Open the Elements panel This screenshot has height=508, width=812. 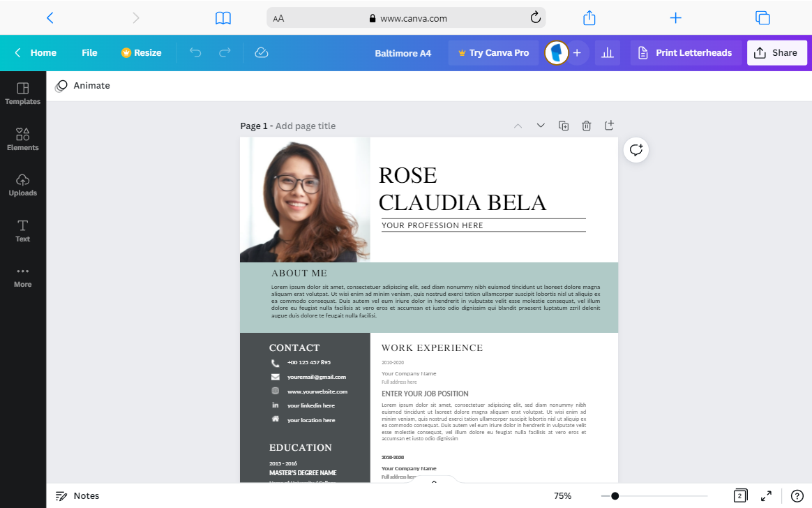click(23, 140)
